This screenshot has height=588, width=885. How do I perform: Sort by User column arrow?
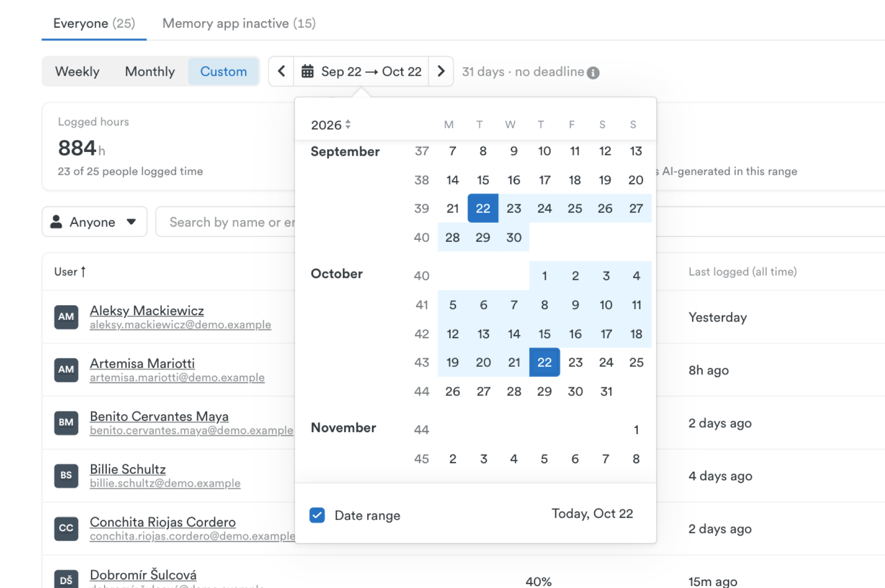tap(83, 271)
